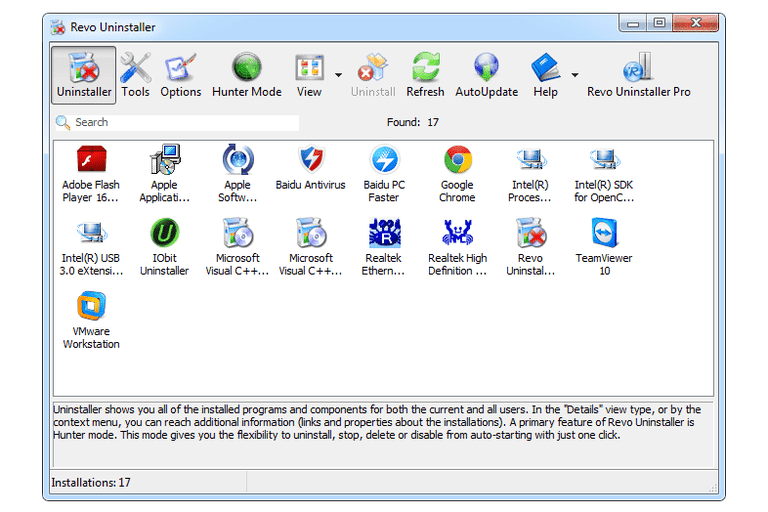Close the Revo Uninstaller window
Image resolution: width=768 pixels, height=512 pixels.
696,23
